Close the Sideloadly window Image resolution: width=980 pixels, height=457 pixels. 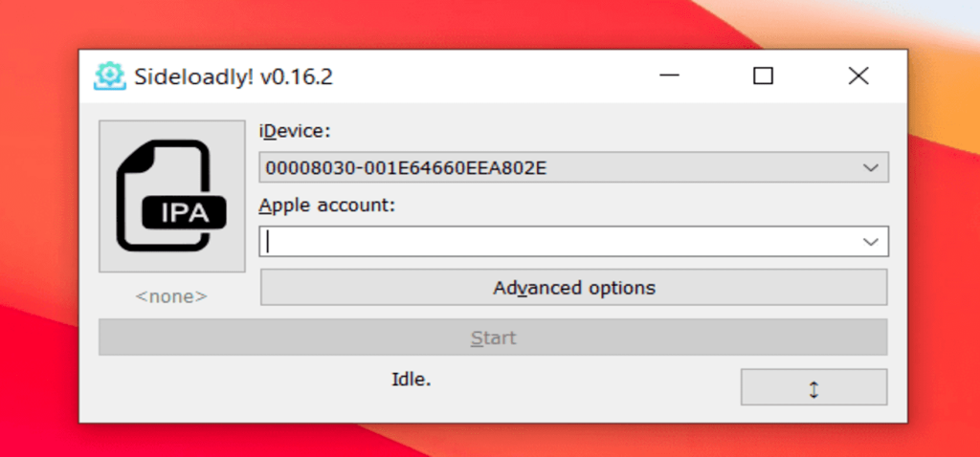point(858,76)
